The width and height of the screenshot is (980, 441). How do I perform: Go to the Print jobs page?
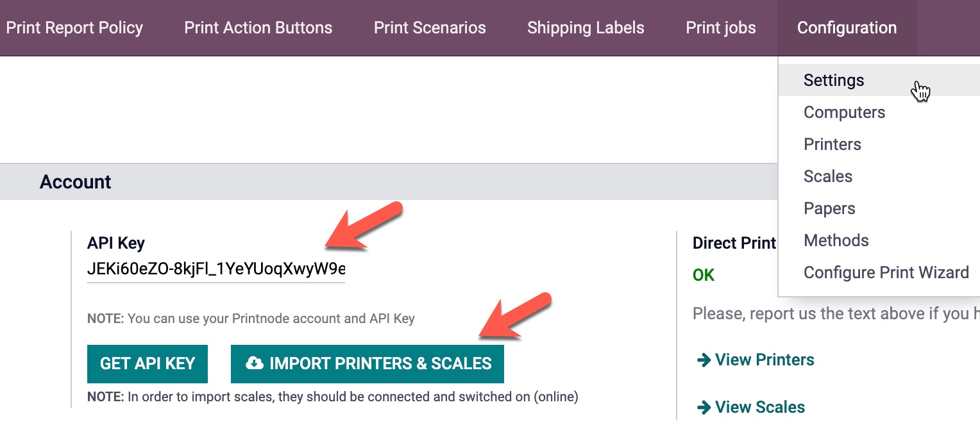(x=720, y=28)
